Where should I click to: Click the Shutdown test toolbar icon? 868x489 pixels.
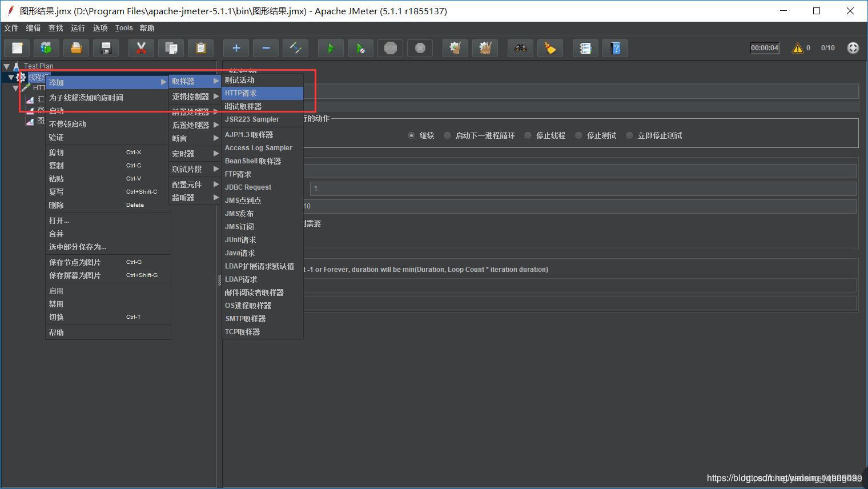pos(420,48)
